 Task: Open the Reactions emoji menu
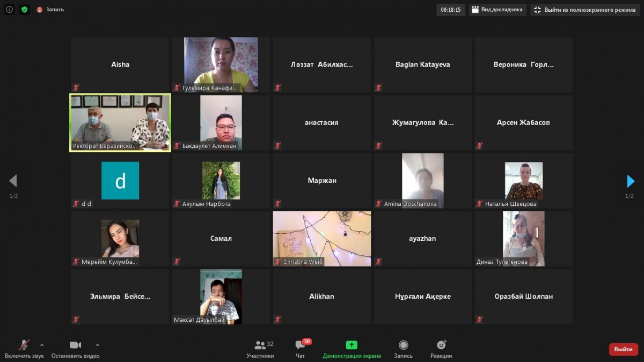pyautogui.click(x=441, y=345)
